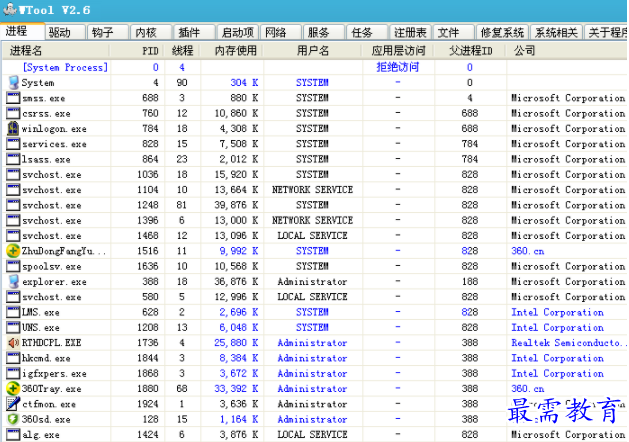Image resolution: width=629 pixels, height=442 pixels.
Task: Select PID 580 svchost.exe row
Action: pos(314,297)
